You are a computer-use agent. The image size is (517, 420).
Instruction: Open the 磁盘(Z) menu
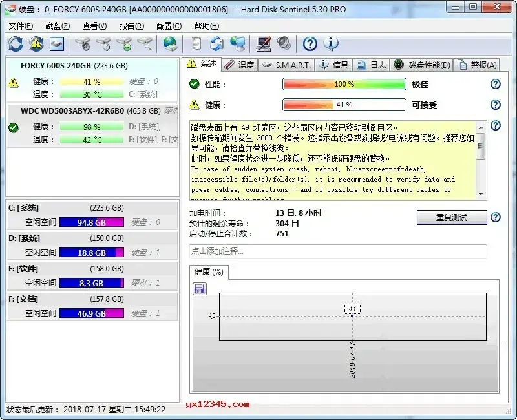click(x=58, y=26)
